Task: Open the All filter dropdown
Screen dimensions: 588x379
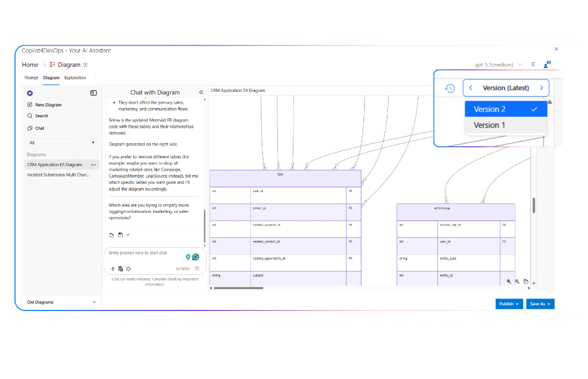Action: pyautogui.click(x=62, y=143)
